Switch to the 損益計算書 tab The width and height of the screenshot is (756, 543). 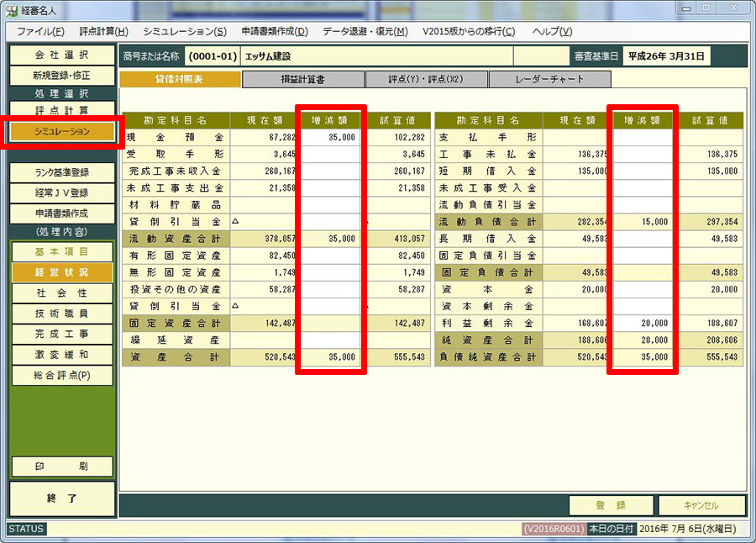(302, 79)
